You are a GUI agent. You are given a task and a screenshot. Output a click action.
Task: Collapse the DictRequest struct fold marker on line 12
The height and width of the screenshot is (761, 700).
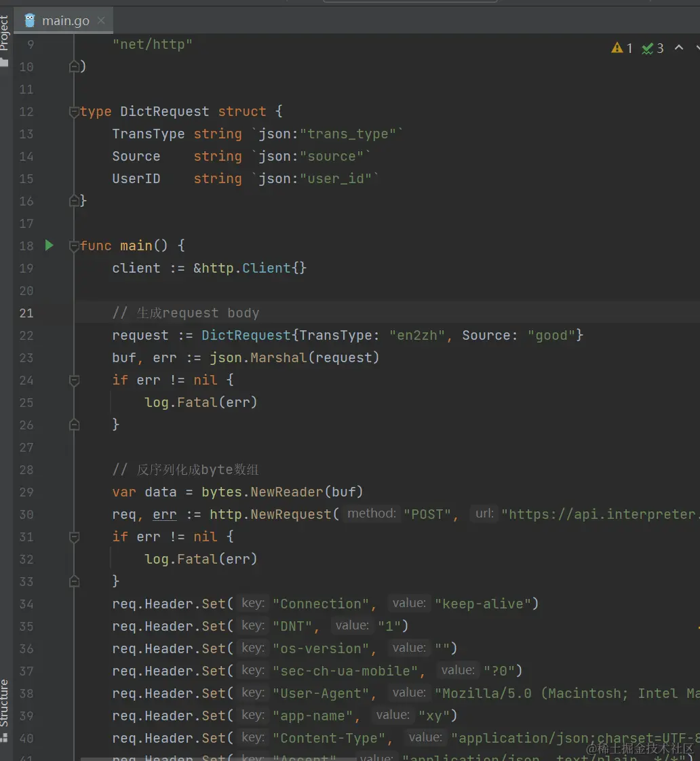coord(74,112)
